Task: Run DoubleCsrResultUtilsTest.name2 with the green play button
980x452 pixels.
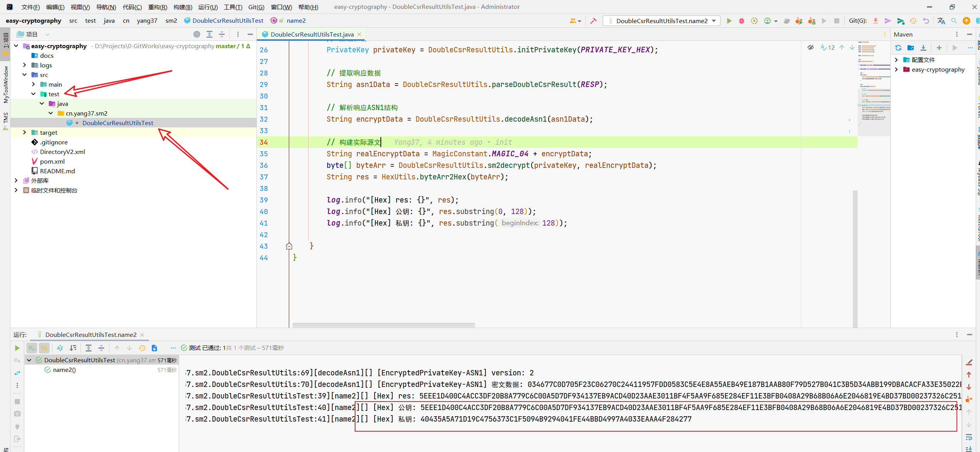Action: 729,21
